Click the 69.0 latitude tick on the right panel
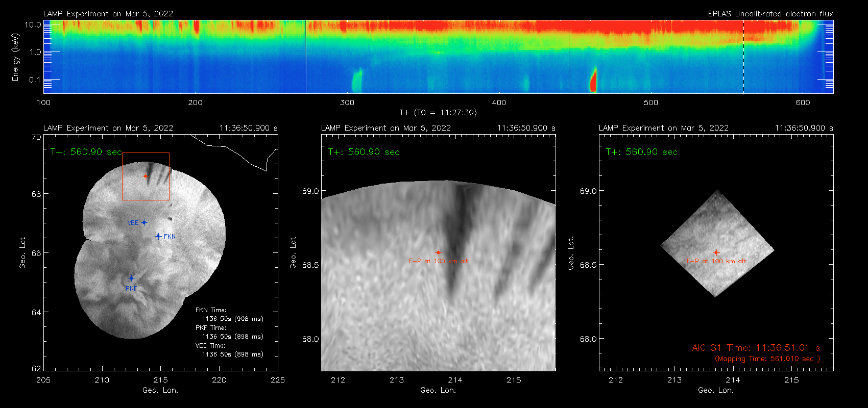This screenshot has width=868, height=408. (589, 191)
